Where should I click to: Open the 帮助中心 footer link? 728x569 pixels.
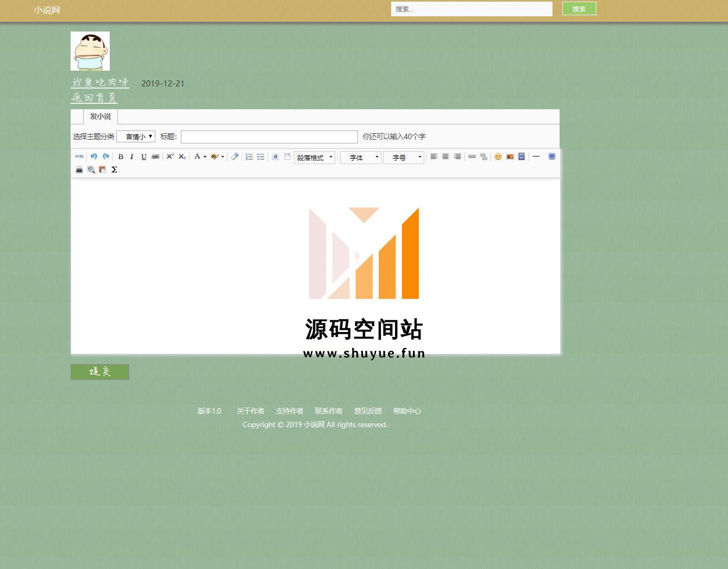[x=407, y=411]
